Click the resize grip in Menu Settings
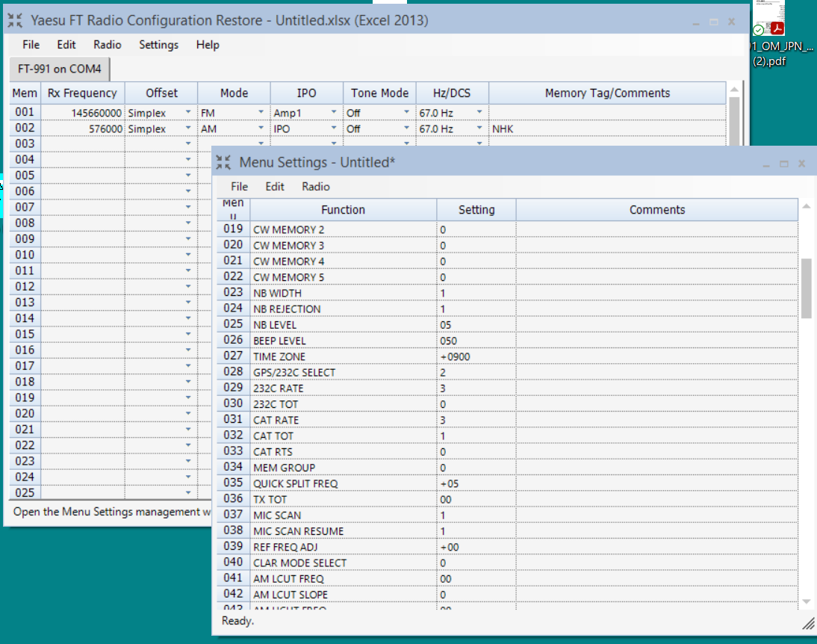Screen dimensions: 817x644 point(808,623)
